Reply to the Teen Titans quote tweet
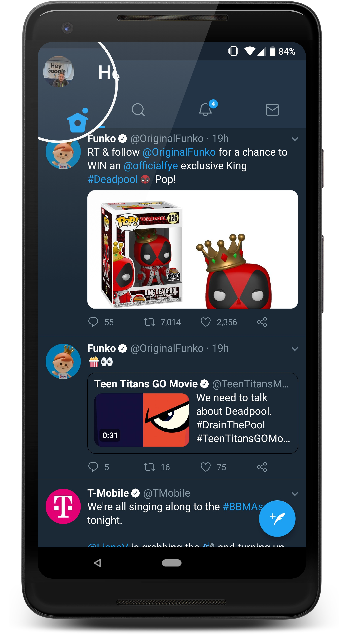This screenshot has width=346, height=644. 93,467
